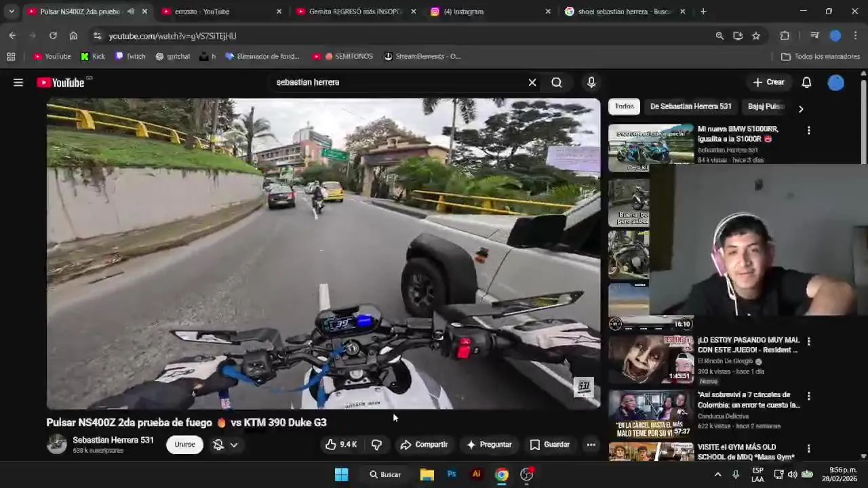This screenshot has width=868, height=488.
Task: Open Chrome zoom magnifier in address bar
Action: click(719, 36)
